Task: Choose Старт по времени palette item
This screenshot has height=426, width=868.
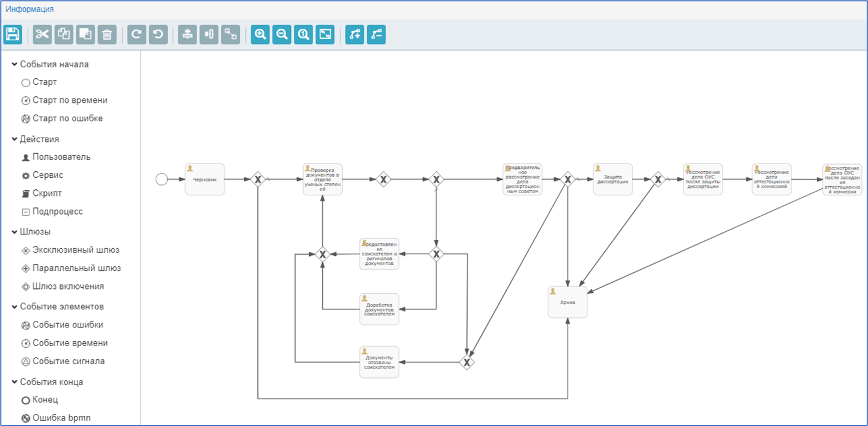Action: (69, 100)
